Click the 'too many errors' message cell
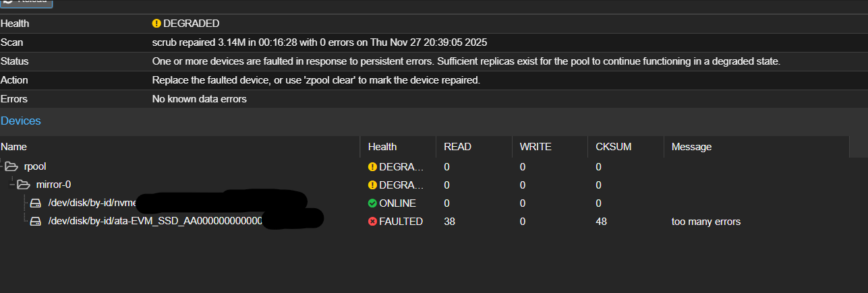 pos(705,222)
